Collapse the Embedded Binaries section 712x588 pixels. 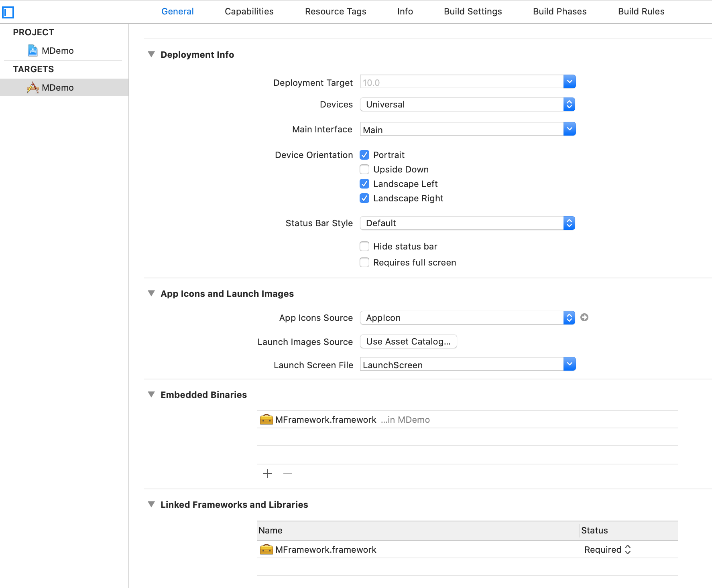pos(151,394)
